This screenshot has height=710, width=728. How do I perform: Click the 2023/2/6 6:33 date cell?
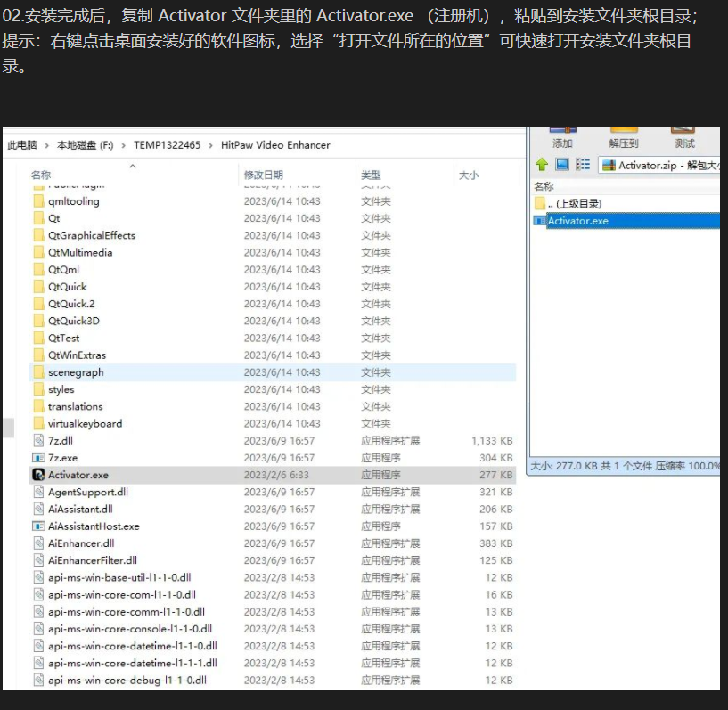click(x=276, y=475)
